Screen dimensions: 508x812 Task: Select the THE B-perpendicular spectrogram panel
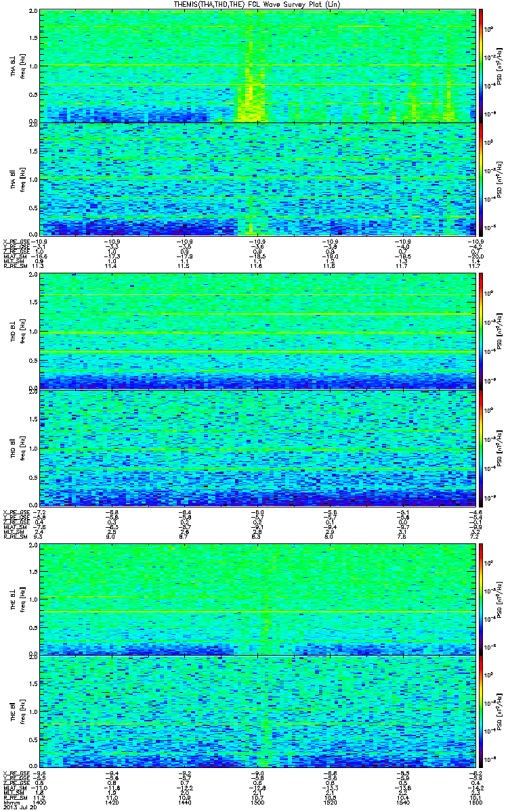pos(257,598)
